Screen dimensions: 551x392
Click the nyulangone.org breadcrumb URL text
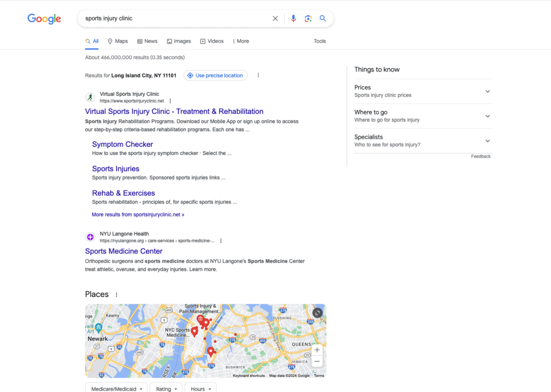click(x=157, y=241)
